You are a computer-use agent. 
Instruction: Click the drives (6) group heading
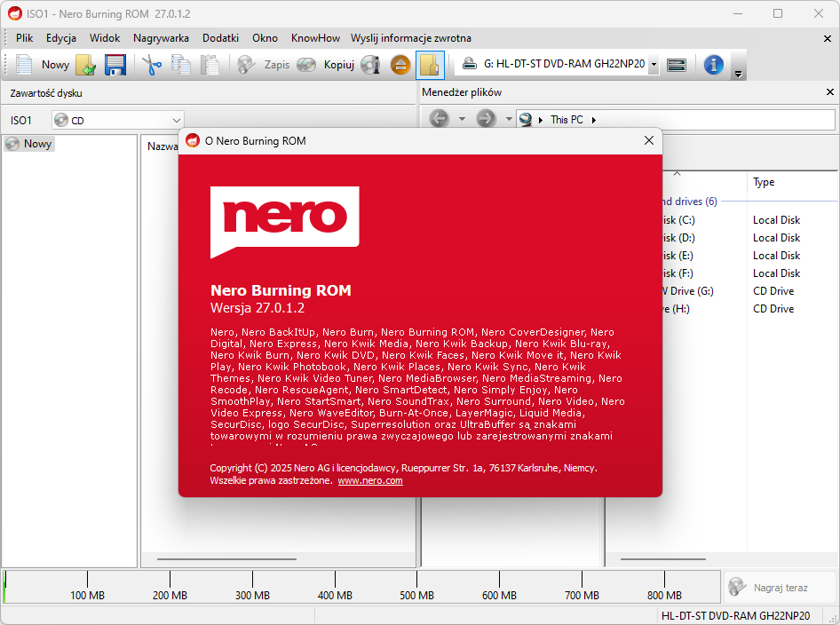(x=689, y=202)
